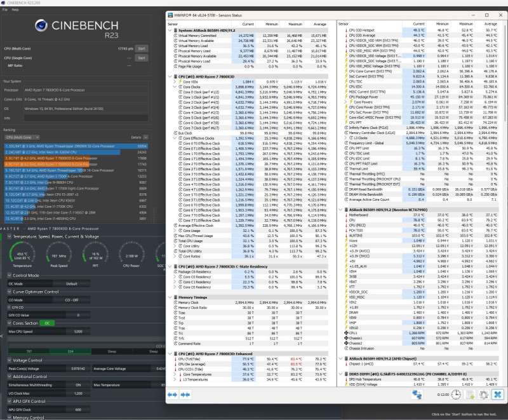Image resolution: width=508 pixels, height=420 pixels.
Task: Click the SPD Hub Temperature thermometer icon
Action: [346, 379]
